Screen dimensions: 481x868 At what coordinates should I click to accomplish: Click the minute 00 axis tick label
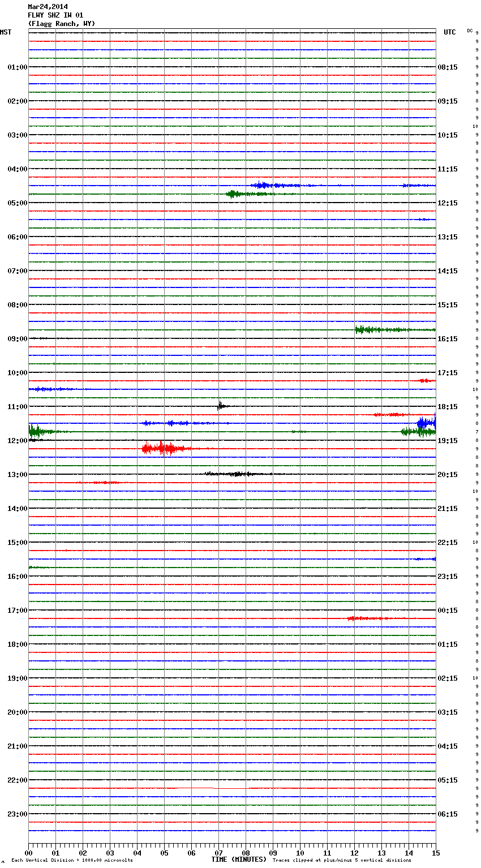[28, 853]
